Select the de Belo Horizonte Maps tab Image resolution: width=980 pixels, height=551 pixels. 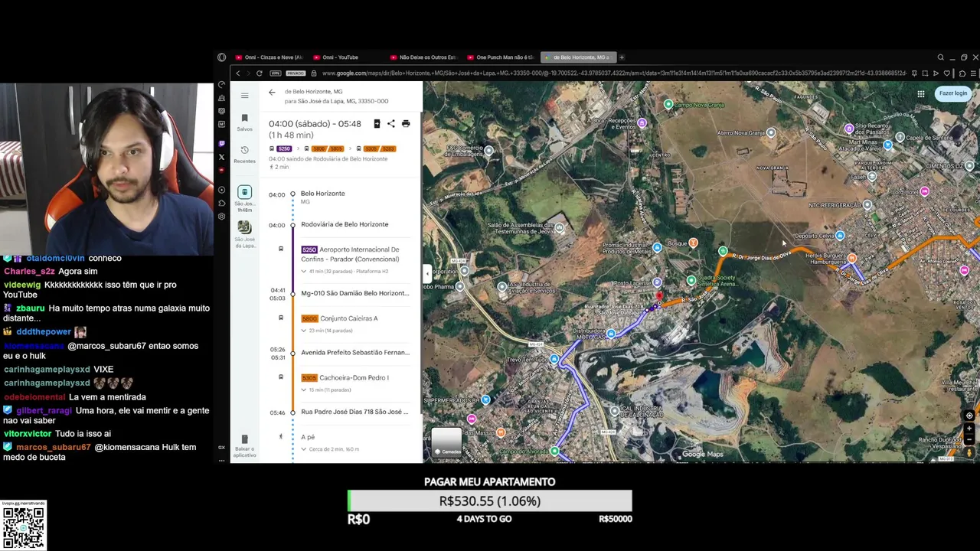click(578, 57)
